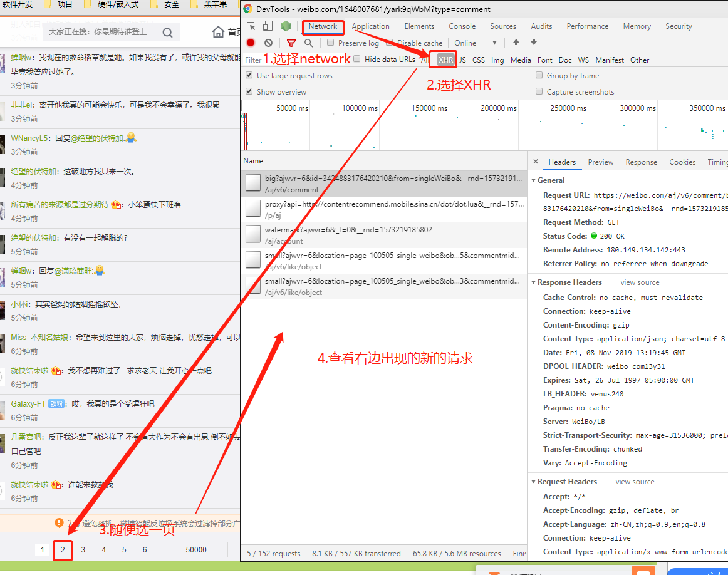Switch to the Response tab

[641, 162]
